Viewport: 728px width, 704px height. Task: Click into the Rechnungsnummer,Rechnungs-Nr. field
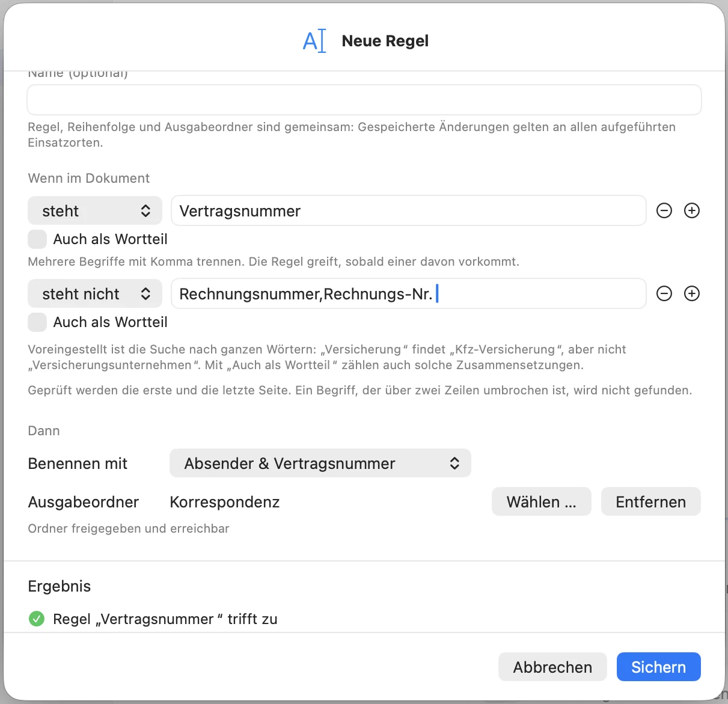(409, 294)
